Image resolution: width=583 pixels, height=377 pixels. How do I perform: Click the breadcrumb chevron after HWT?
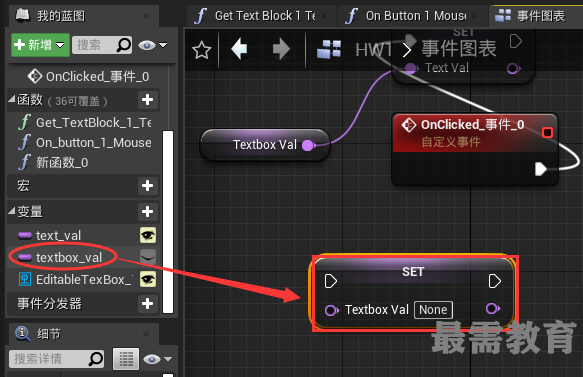[408, 50]
